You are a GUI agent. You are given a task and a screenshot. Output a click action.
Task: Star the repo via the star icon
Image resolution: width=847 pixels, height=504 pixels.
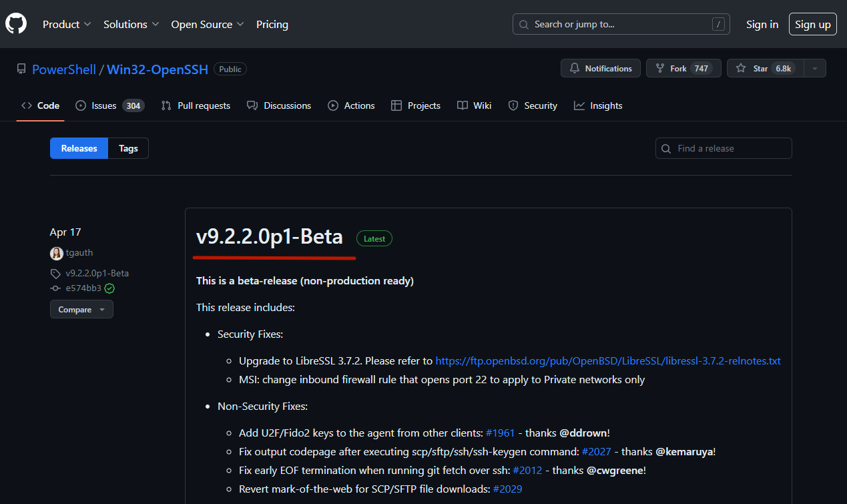pos(740,67)
